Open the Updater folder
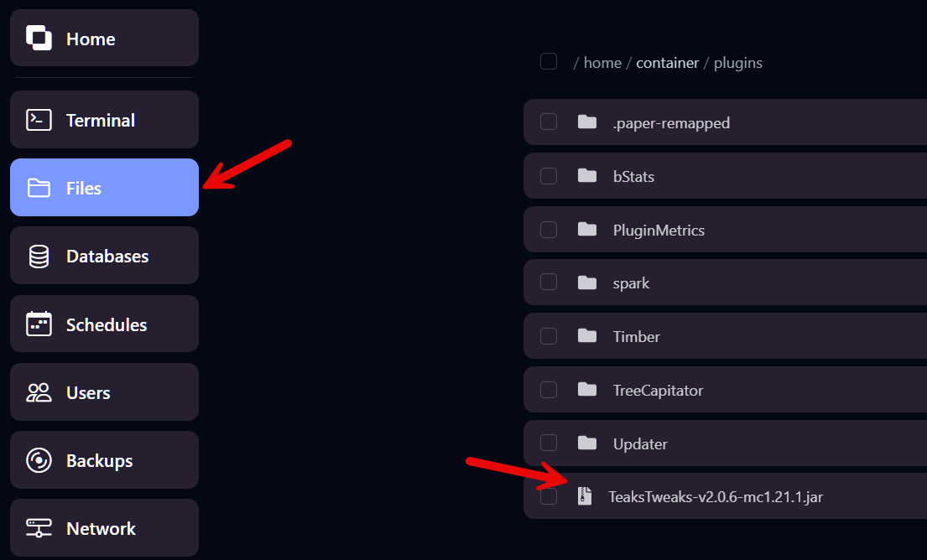This screenshot has width=927, height=560. pyautogui.click(x=640, y=443)
